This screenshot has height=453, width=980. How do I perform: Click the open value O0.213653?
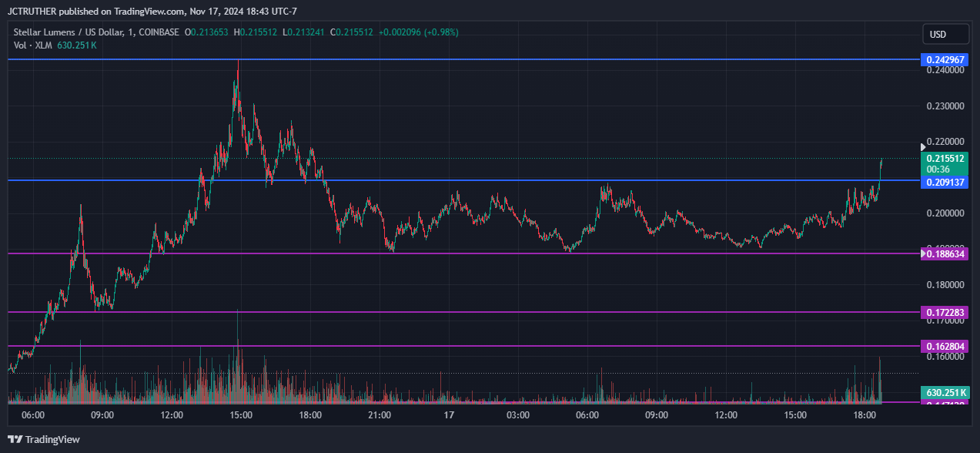(206, 32)
